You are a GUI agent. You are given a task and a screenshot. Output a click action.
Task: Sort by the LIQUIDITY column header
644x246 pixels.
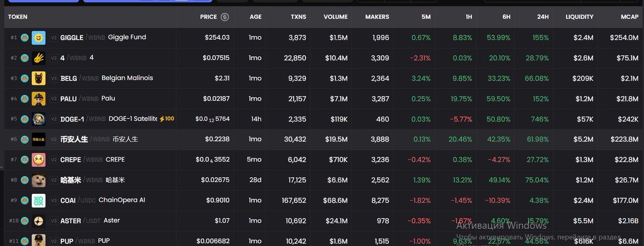coord(580,17)
